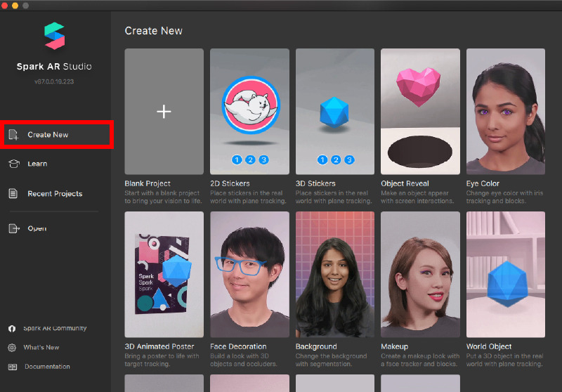Click the gear icon beside What's New
This screenshot has height=392, width=562.
click(x=12, y=348)
